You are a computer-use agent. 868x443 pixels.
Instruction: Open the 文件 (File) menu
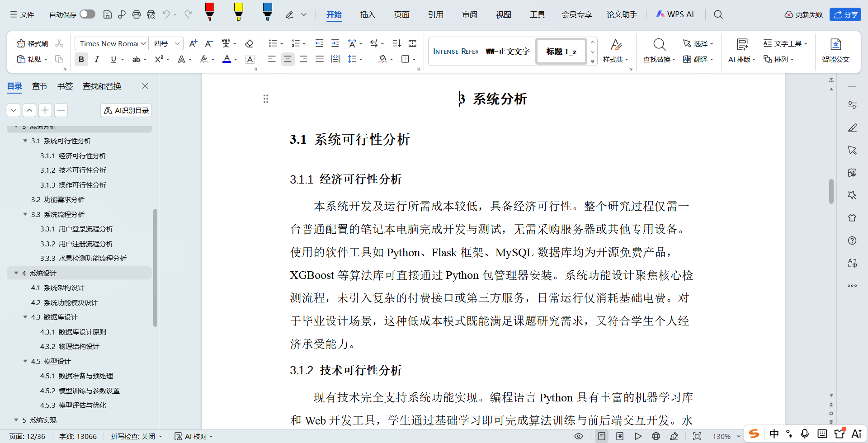click(22, 14)
